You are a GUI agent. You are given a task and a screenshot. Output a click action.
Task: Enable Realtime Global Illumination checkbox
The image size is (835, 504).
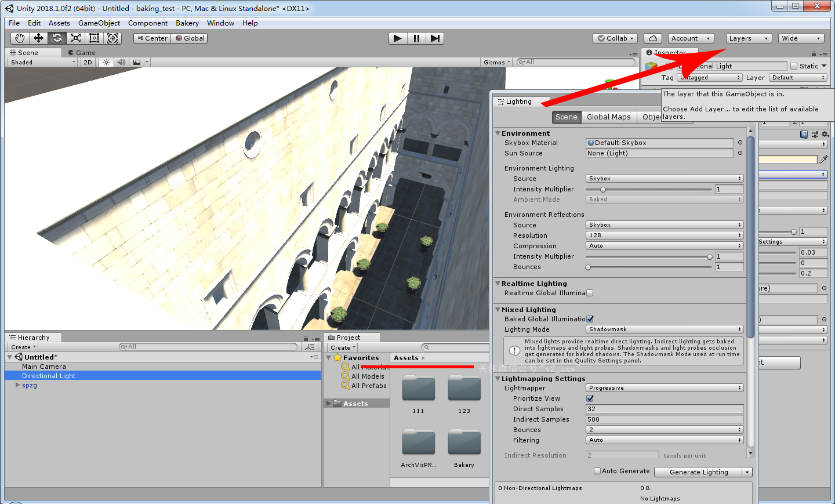(x=590, y=293)
